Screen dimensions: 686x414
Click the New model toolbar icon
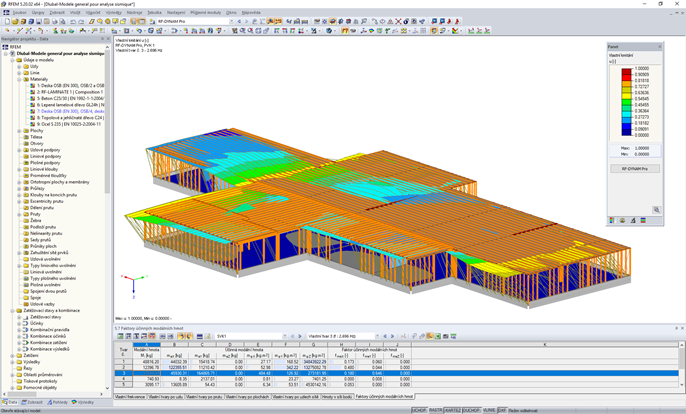click(7, 21)
